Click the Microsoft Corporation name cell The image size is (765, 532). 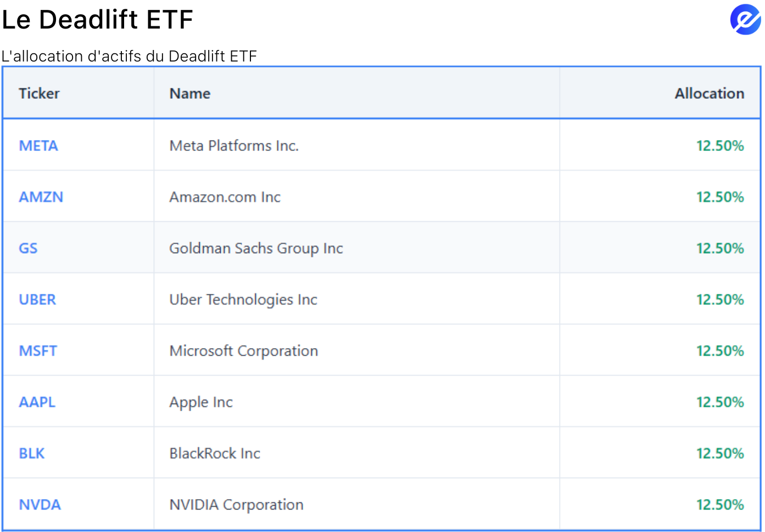(x=244, y=350)
